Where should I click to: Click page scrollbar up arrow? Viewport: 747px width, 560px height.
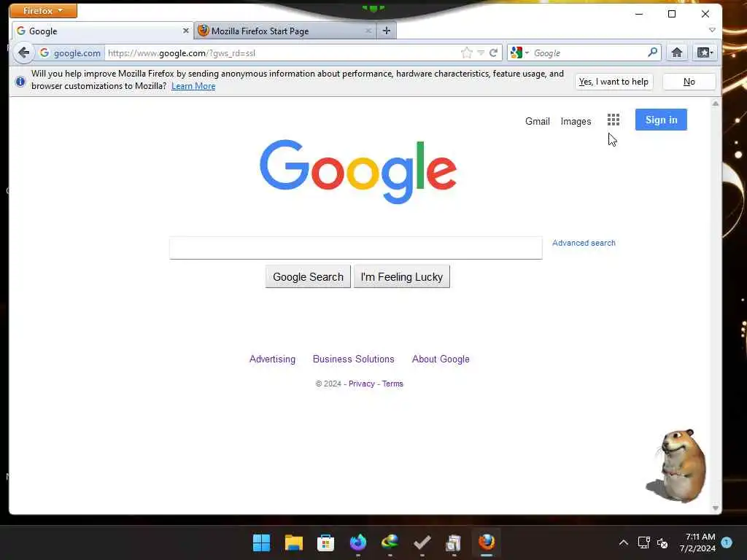[715, 104]
